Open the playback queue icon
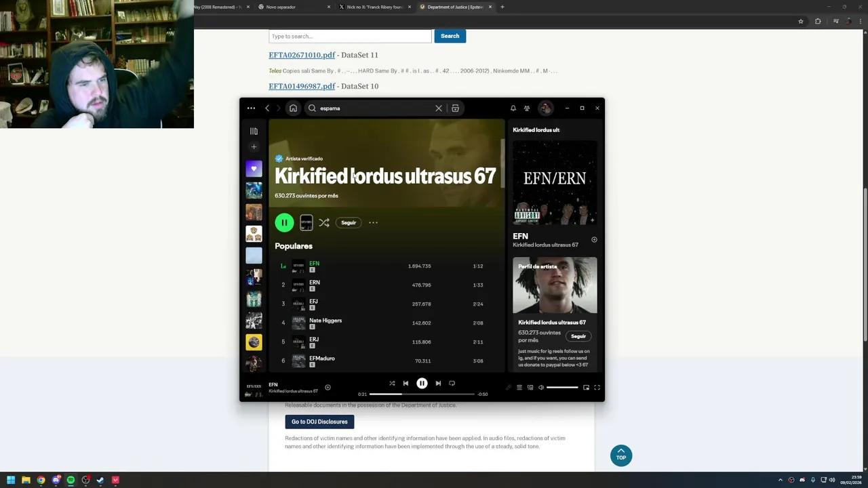 click(519, 388)
